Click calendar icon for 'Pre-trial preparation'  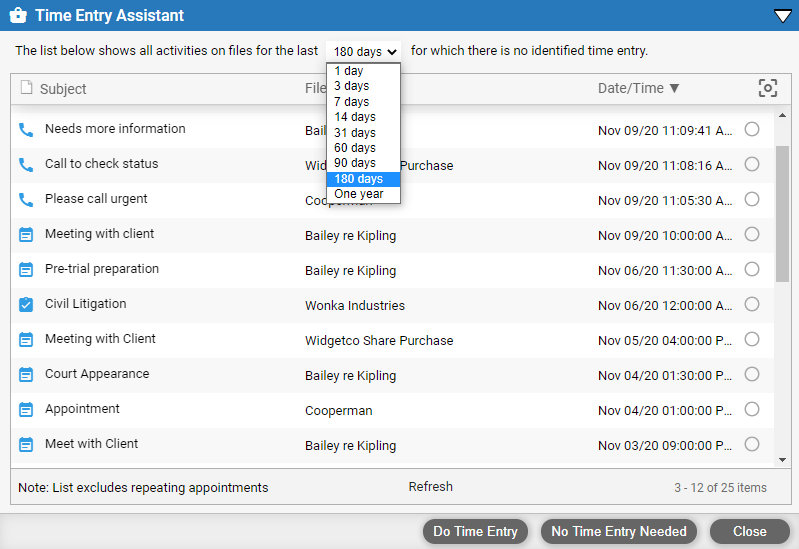coord(26,270)
